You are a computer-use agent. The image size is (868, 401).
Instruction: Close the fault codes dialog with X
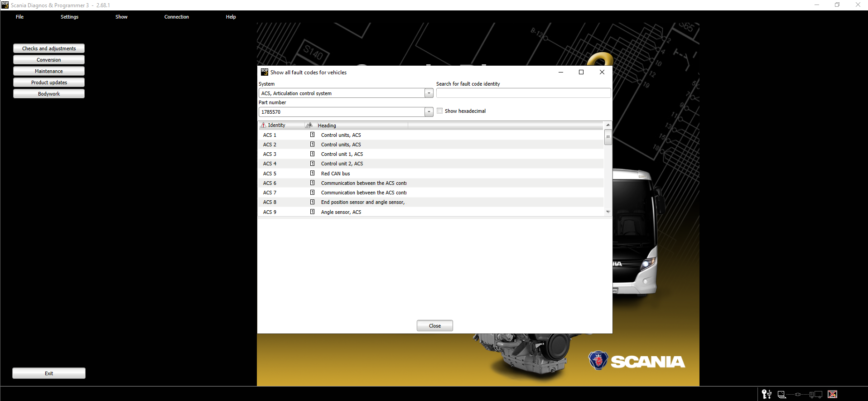coord(602,72)
